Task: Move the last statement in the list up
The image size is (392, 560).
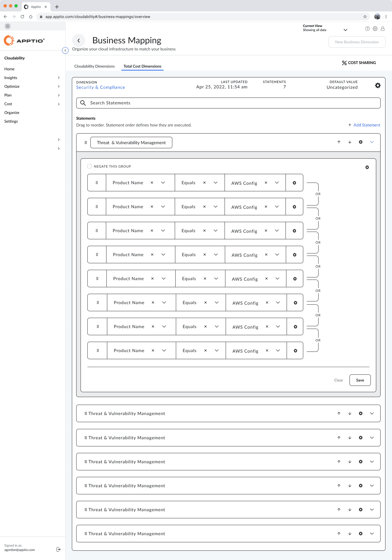Action: click(x=339, y=534)
